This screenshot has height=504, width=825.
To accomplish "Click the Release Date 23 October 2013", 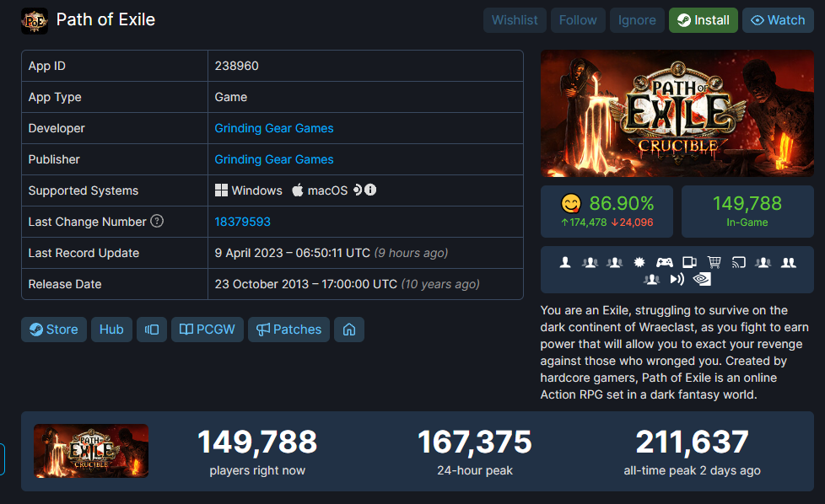I will tap(262, 284).
